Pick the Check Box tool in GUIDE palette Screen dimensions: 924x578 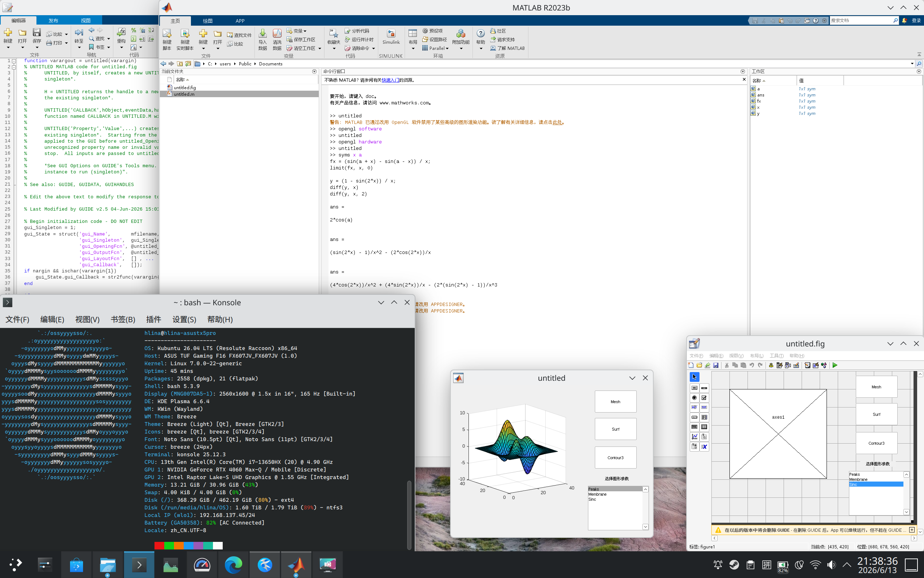(x=705, y=398)
